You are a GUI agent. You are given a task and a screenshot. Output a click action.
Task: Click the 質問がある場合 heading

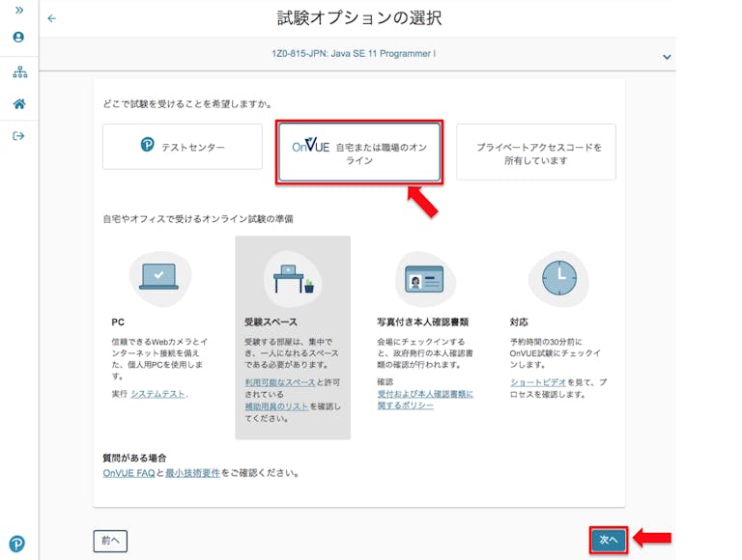pos(134,458)
